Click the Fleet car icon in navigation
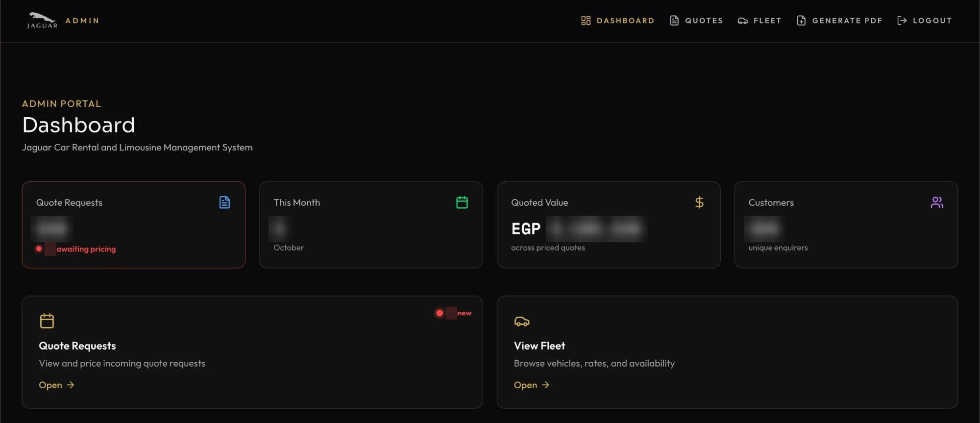Screen dimensions: 980x423 (743, 21)
